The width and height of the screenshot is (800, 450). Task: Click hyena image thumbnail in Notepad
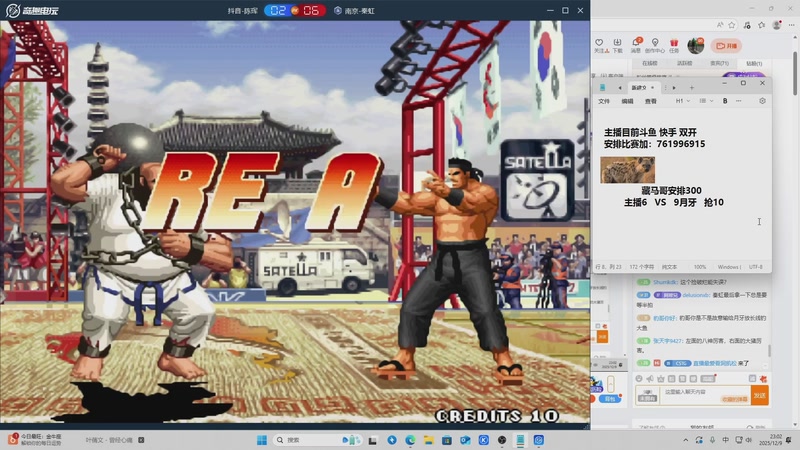click(x=628, y=170)
